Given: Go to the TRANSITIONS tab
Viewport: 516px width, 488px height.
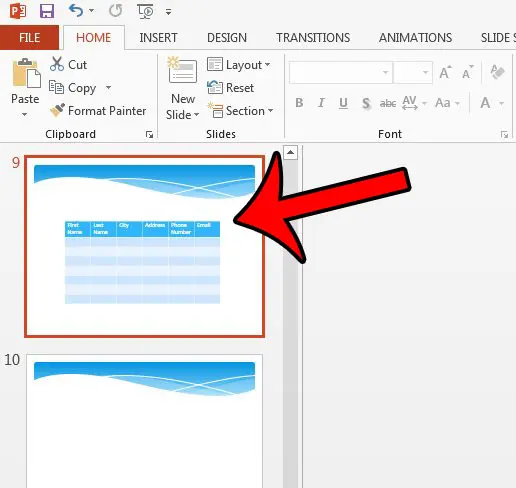Looking at the screenshot, I should (313, 37).
